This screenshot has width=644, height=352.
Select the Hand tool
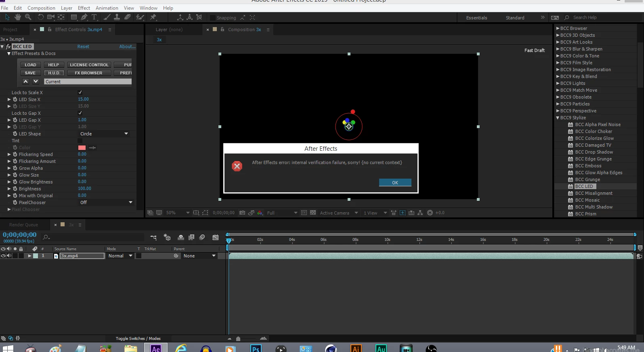tap(18, 17)
